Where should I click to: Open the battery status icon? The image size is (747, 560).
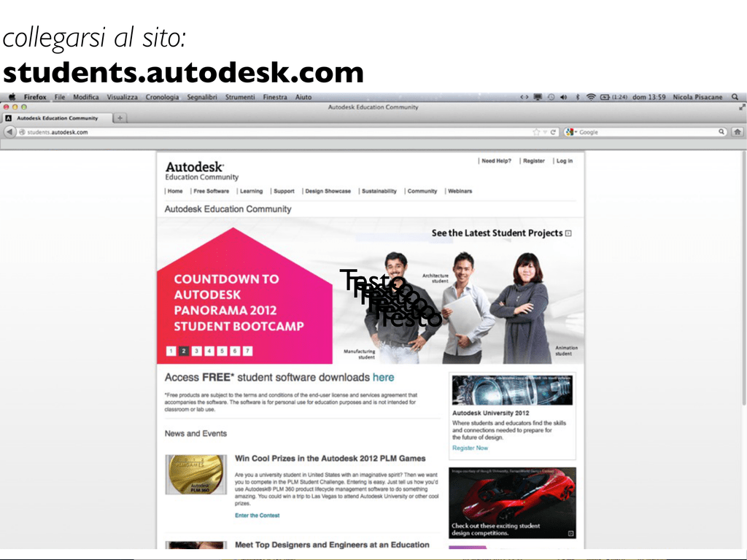[605, 97]
